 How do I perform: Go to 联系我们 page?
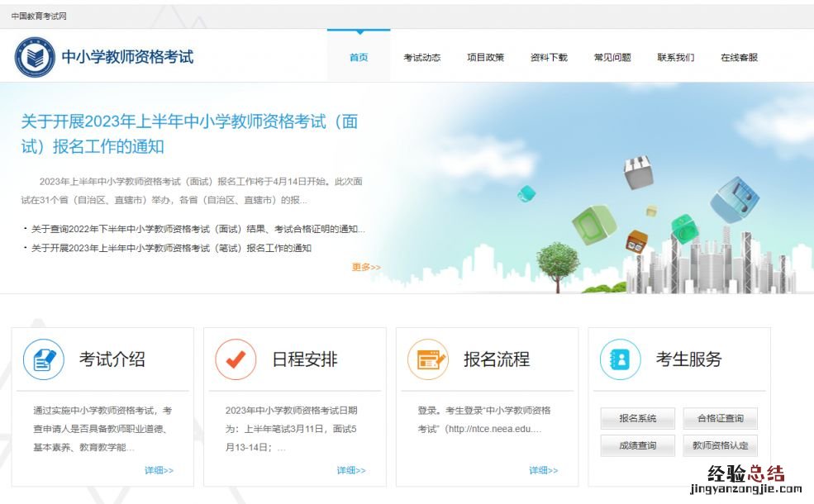pyautogui.click(x=676, y=57)
